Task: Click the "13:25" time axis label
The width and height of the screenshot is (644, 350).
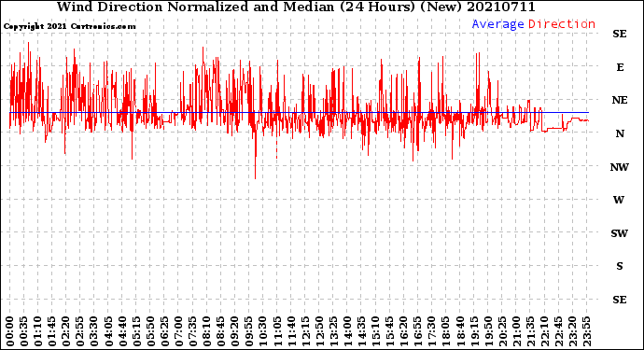Action: coord(333,331)
